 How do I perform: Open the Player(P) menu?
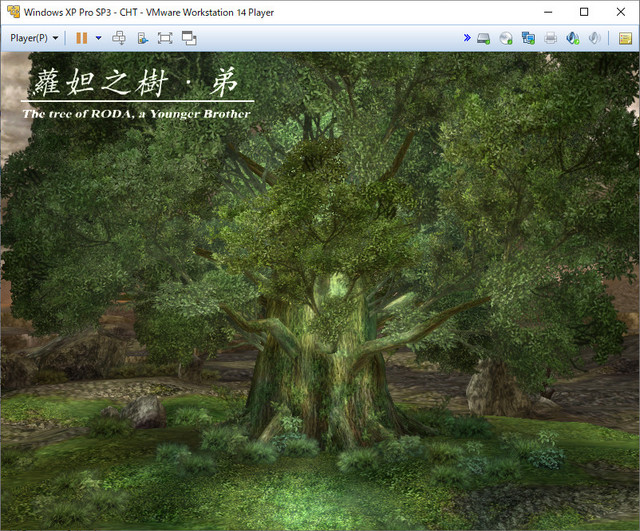(34, 38)
